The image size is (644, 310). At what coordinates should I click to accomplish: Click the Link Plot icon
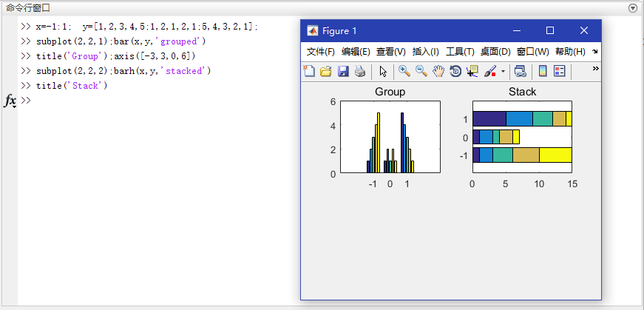[x=521, y=72]
